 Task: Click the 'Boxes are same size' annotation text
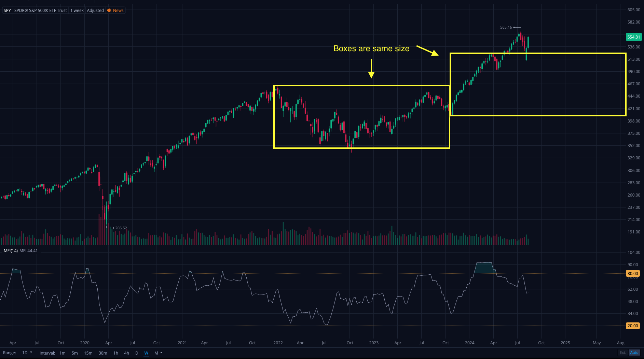coord(371,48)
